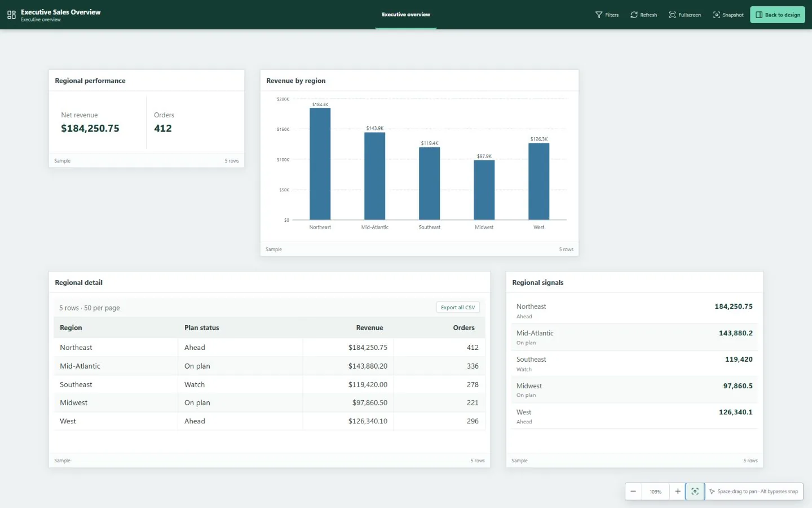
Task: Click the Northeast bar in revenue chart
Action: click(320, 164)
